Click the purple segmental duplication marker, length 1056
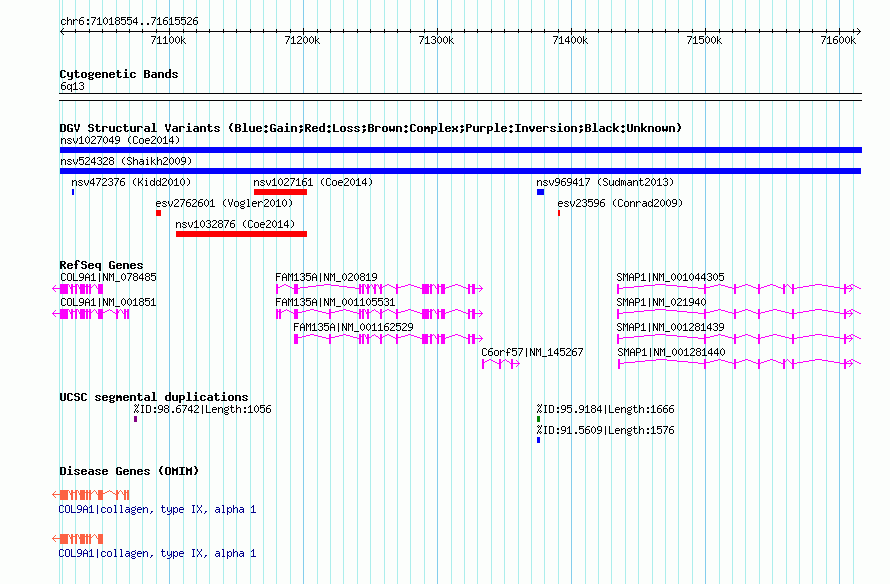890x584 pixels. pyautogui.click(x=136, y=419)
